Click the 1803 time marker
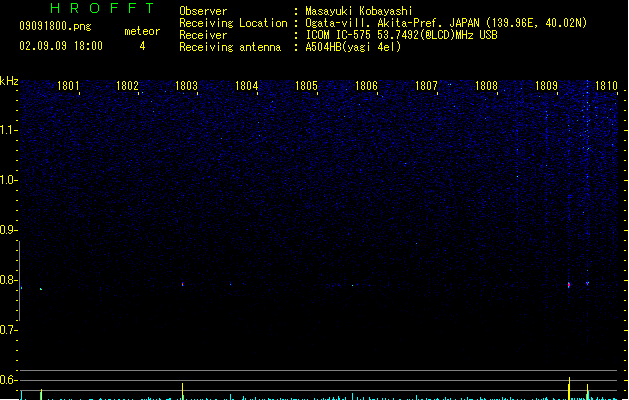This screenshot has height=400, width=629. click(187, 86)
